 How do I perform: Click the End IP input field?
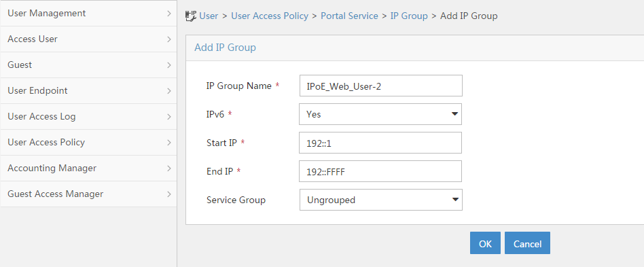tap(380, 171)
